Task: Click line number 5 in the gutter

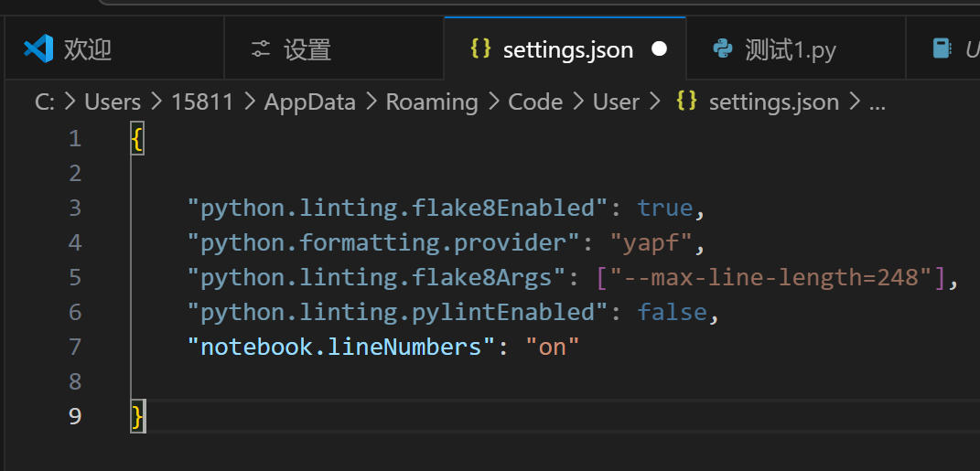Action: (x=76, y=277)
